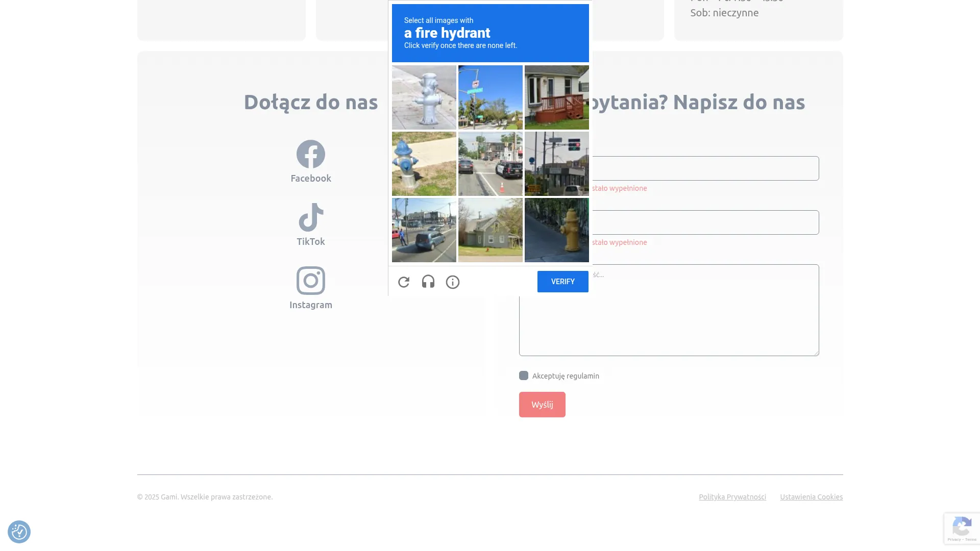This screenshot has height=551, width=980.
Task: Switch to audio captcha challenge
Action: [x=428, y=282]
